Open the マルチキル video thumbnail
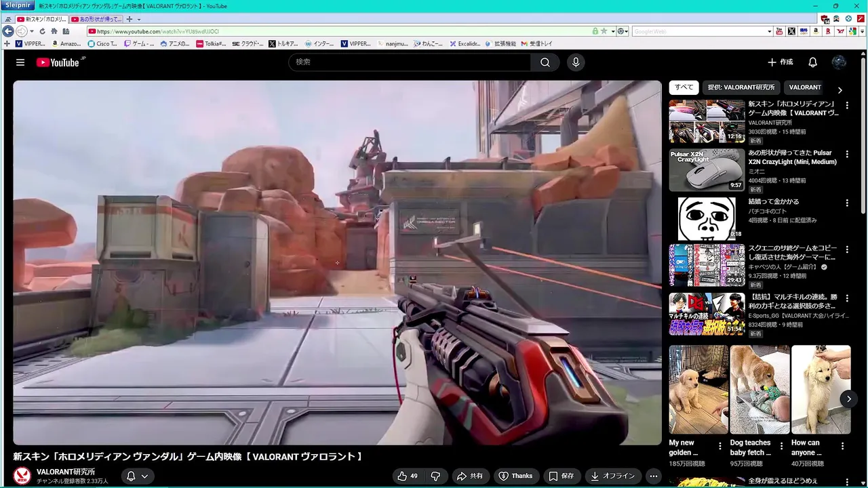 tap(707, 314)
